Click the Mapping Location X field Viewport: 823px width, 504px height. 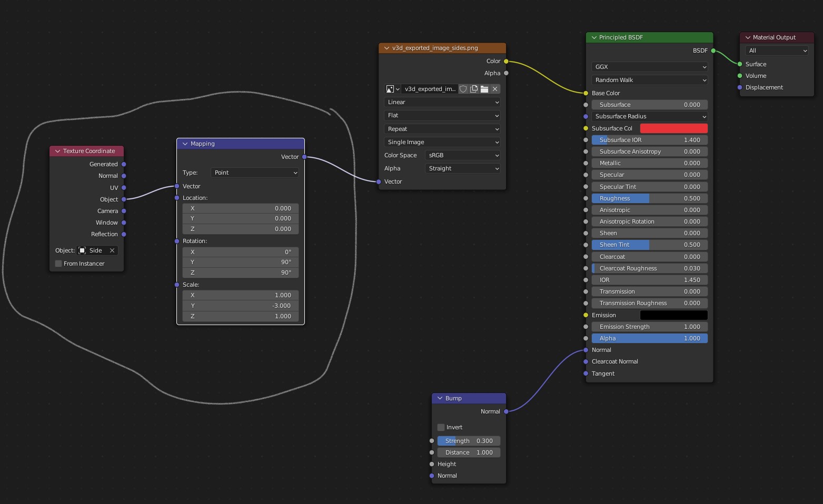(x=241, y=208)
